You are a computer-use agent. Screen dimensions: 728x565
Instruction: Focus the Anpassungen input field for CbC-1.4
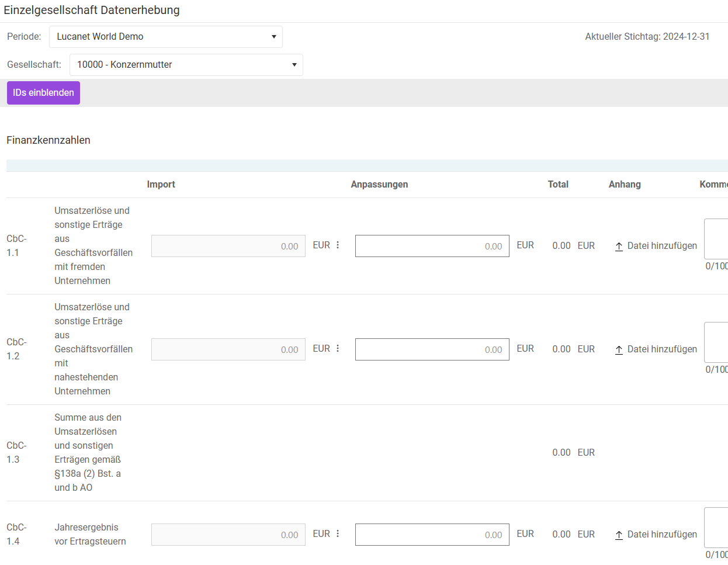click(432, 535)
